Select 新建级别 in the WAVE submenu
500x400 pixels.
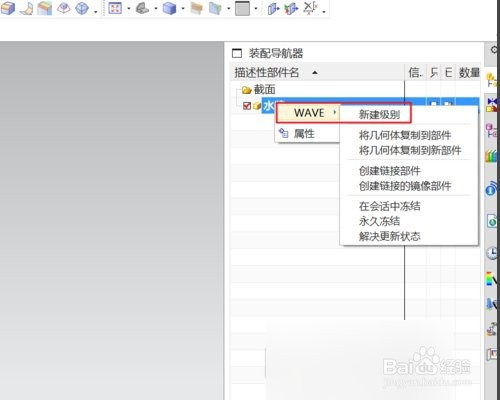pyautogui.click(x=379, y=115)
